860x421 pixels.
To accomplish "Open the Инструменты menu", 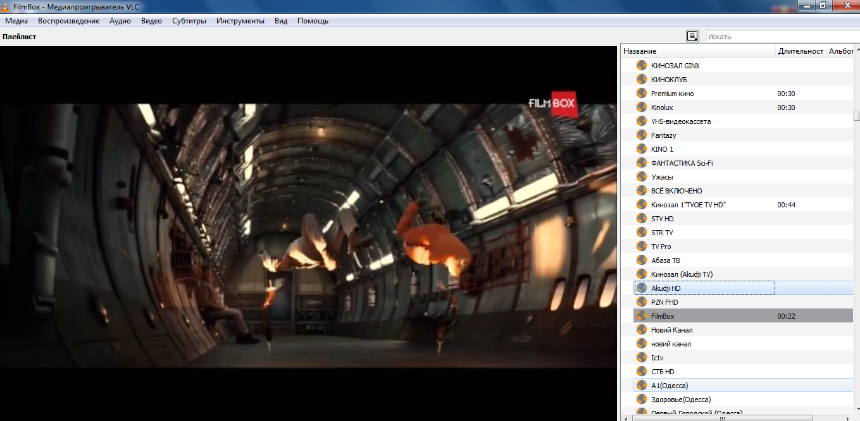I will click(x=240, y=21).
